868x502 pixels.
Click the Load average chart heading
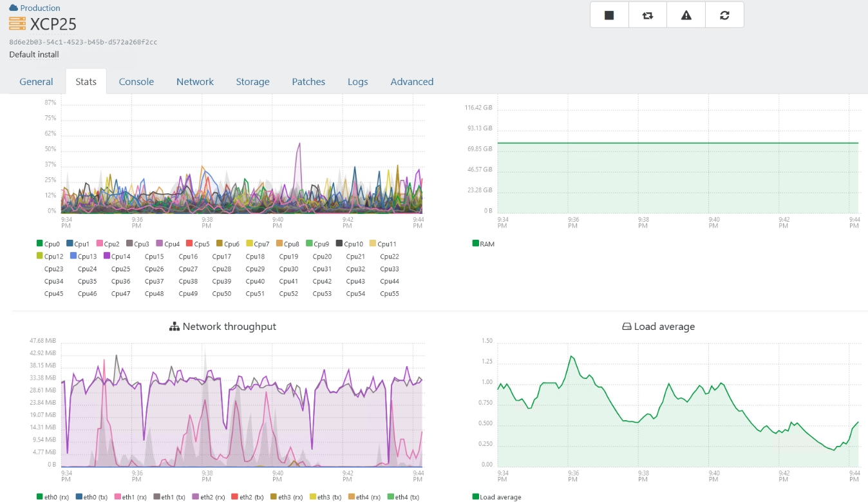tap(665, 327)
